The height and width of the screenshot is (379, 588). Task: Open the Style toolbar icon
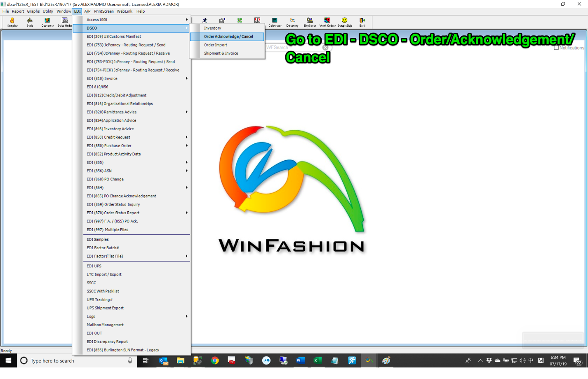[x=30, y=22]
